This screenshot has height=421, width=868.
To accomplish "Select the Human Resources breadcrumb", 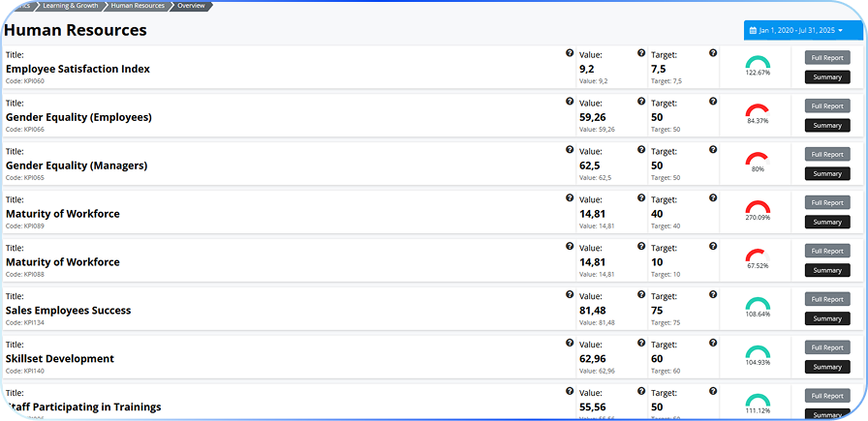I will 136,6.
